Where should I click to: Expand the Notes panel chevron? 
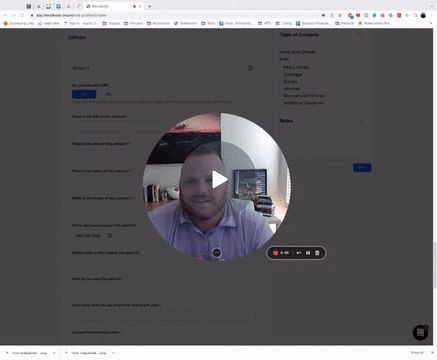[359, 121]
